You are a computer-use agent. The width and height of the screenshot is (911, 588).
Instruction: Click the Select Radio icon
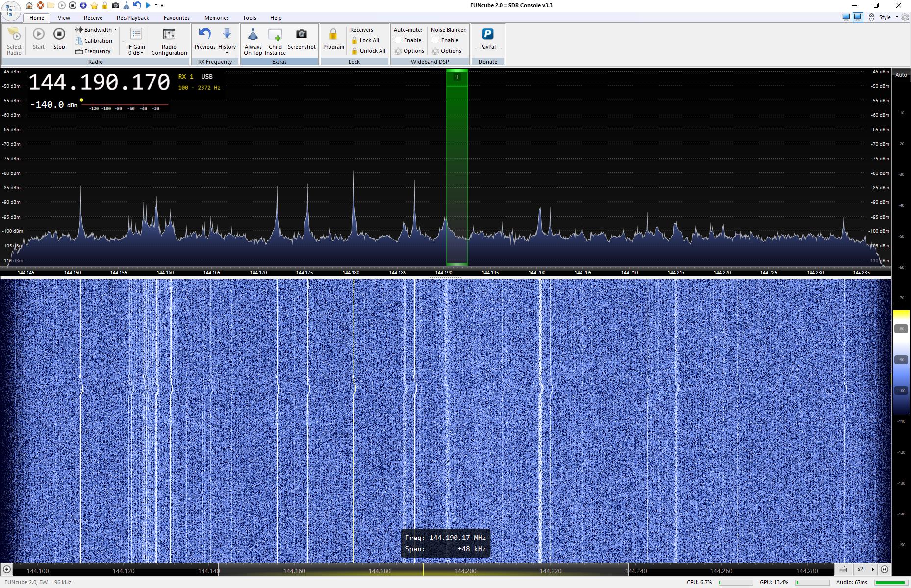pos(14,34)
